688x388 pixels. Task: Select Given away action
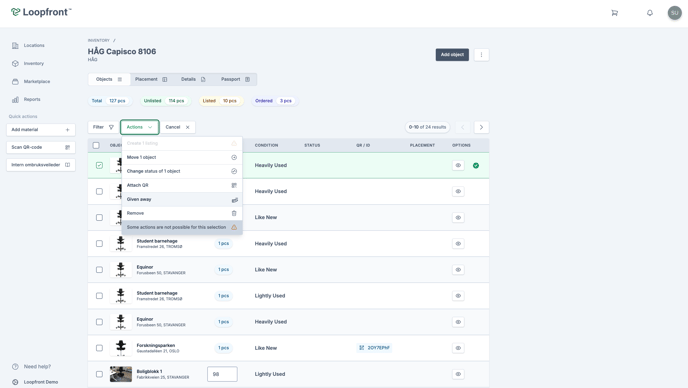pyautogui.click(x=182, y=199)
